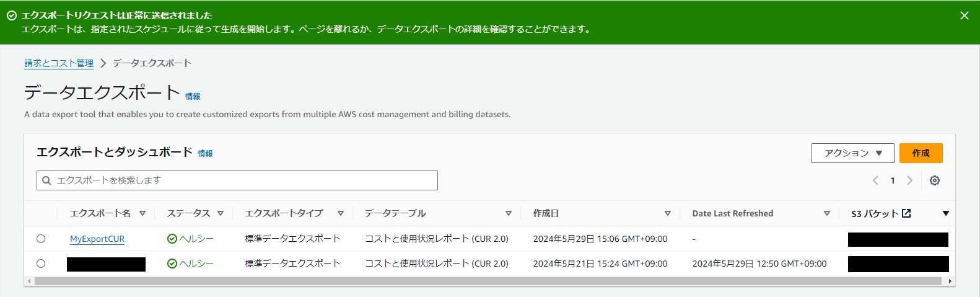Open the アクション dropdown menu
980x297 pixels.
[x=852, y=153]
